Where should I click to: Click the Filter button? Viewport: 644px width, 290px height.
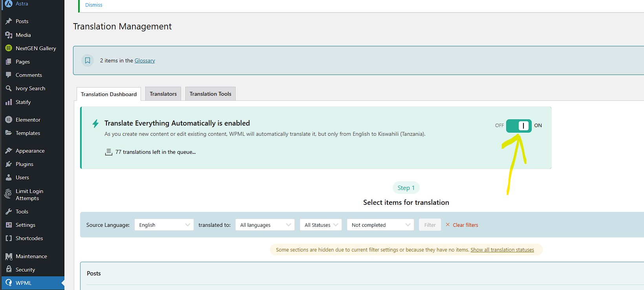click(x=430, y=225)
